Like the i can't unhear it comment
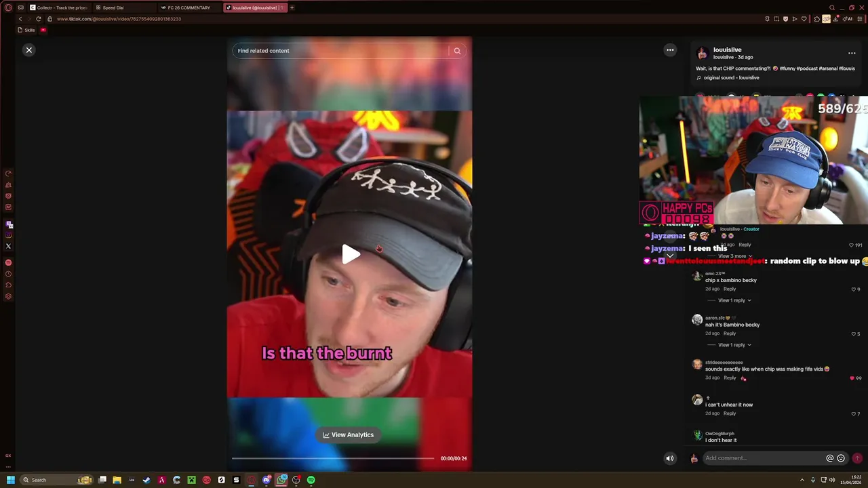Screen dimensions: 868x488 tap(854, 414)
